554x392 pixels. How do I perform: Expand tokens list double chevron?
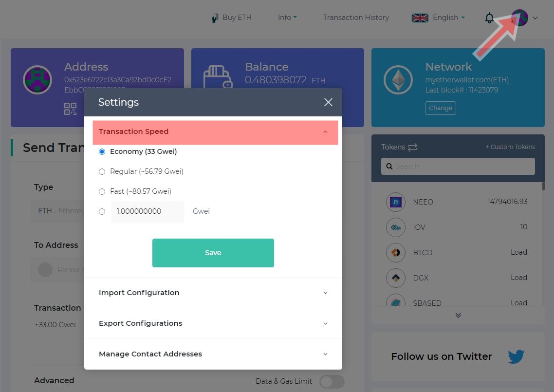[x=458, y=315]
